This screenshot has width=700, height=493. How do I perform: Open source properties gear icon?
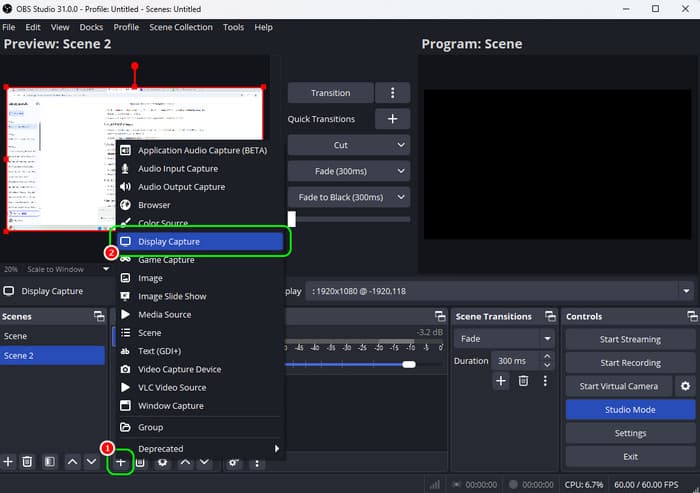pyautogui.click(x=162, y=463)
